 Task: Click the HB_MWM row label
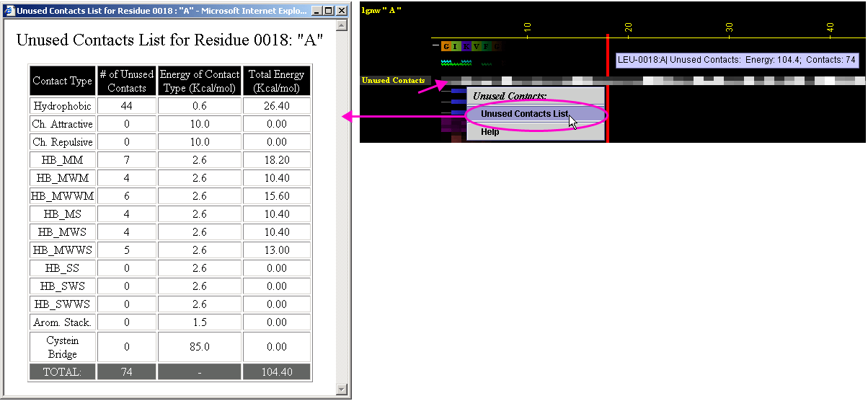pos(63,178)
